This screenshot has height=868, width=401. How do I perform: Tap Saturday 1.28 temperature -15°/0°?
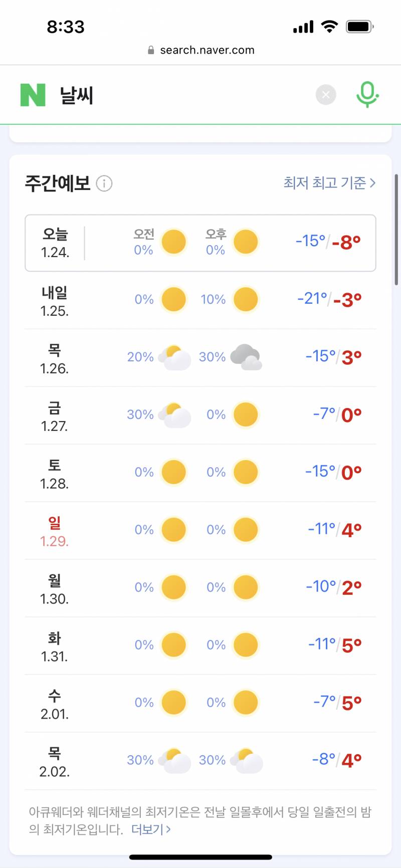point(333,472)
